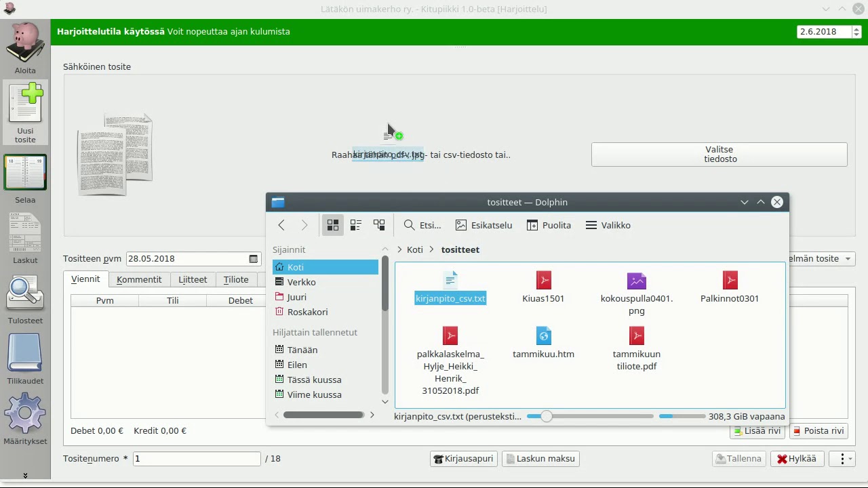Open calendar picker for Tositteen pvm

coord(253,259)
